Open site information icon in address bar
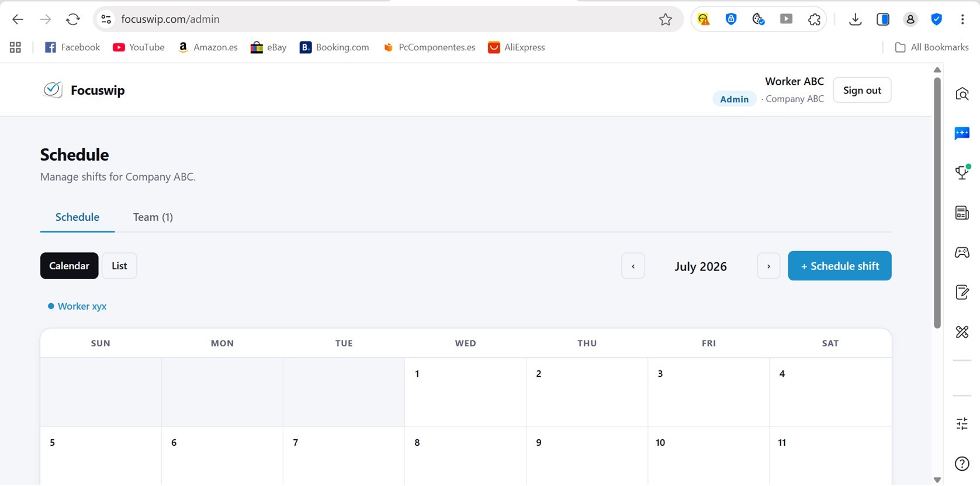980x486 pixels. point(106,19)
